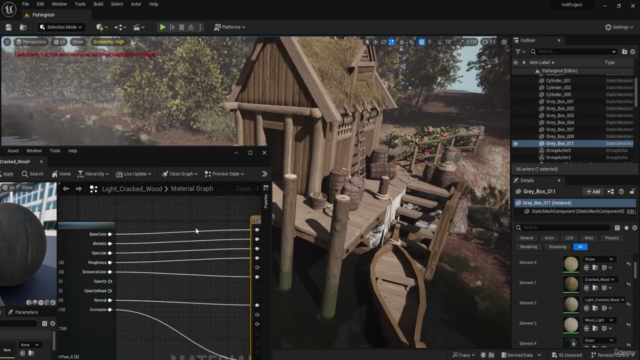Open the Cinematics clapboard dropdown icon

coord(139,27)
